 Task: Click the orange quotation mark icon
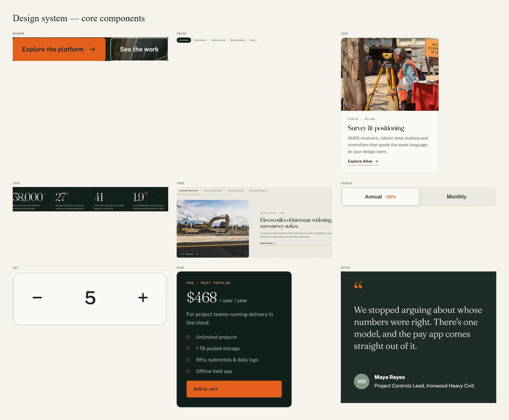(358, 285)
